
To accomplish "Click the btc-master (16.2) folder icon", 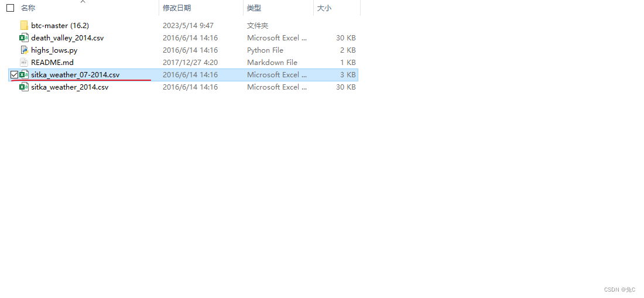I will tap(24, 25).
